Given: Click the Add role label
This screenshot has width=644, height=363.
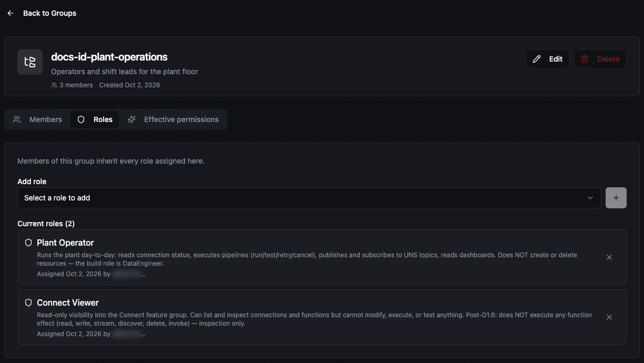Looking at the screenshot, I should tap(32, 181).
